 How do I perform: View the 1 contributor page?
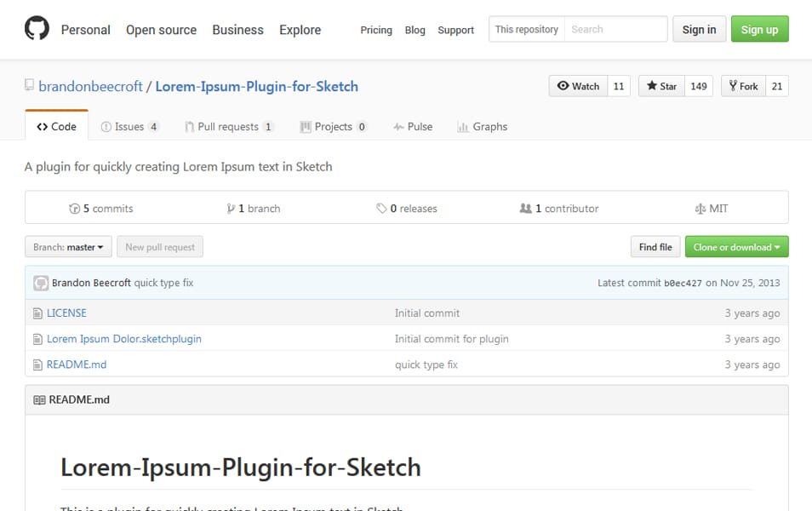[x=559, y=209]
